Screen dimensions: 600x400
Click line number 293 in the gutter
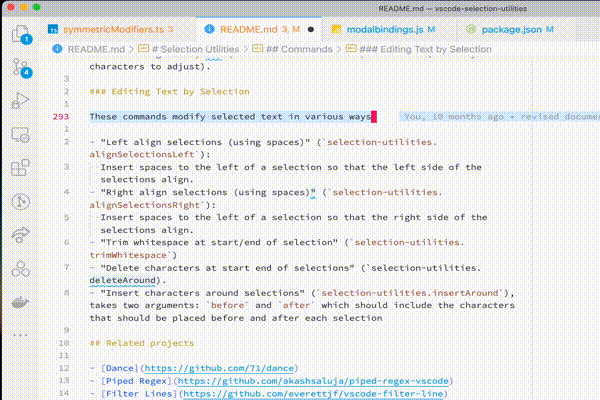pyautogui.click(x=61, y=117)
